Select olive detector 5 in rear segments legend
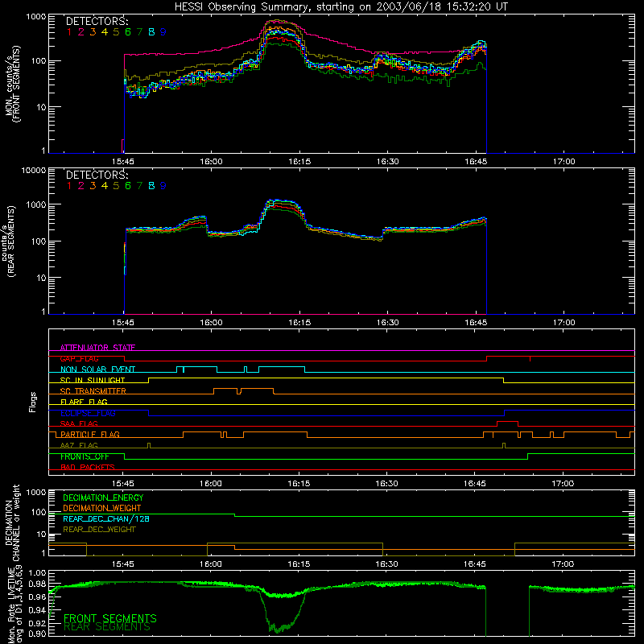 (x=116, y=186)
